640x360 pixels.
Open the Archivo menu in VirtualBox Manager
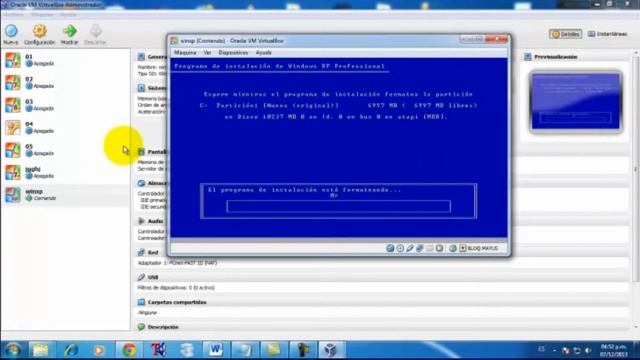point(13,14)
